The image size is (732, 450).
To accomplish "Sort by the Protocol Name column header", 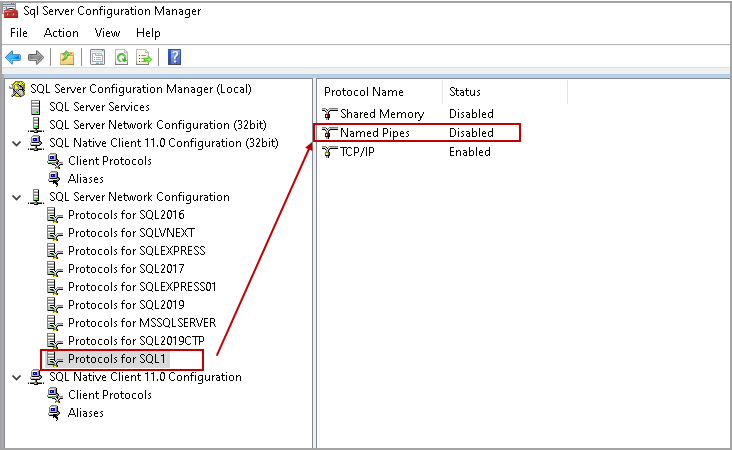I will [363, 92].
